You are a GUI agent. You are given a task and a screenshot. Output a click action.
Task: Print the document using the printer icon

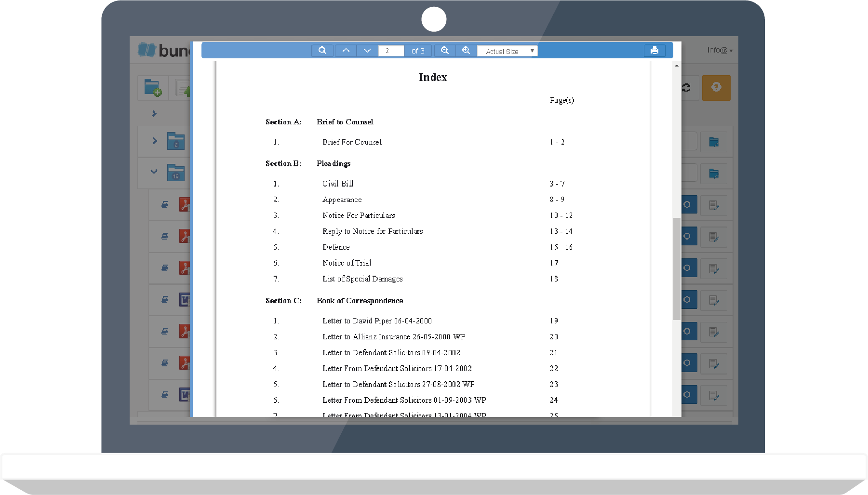[654, 50]
